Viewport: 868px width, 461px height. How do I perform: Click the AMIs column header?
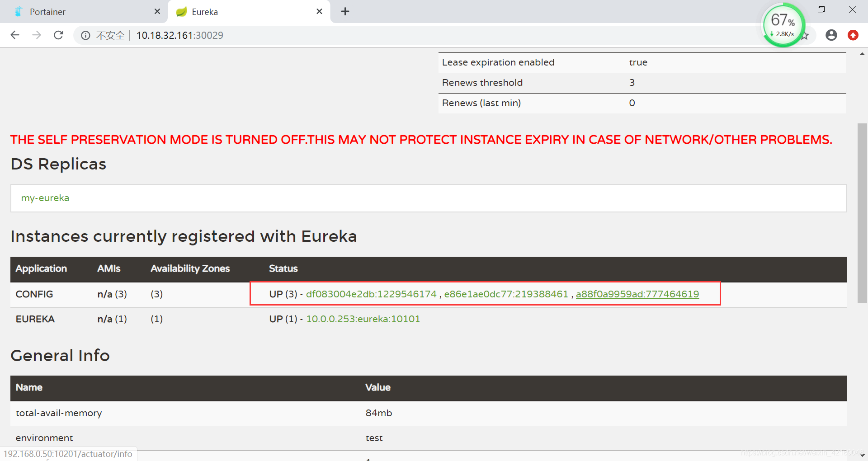(x=108, y=268)
